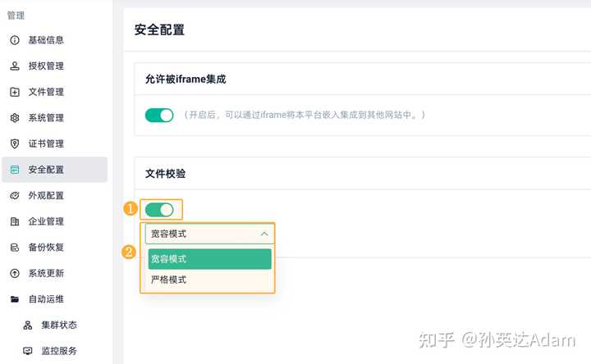The height and width of the screenshot is (364, 591).
Task: Click the 授权管理 user icon
Action: (15, 66)
